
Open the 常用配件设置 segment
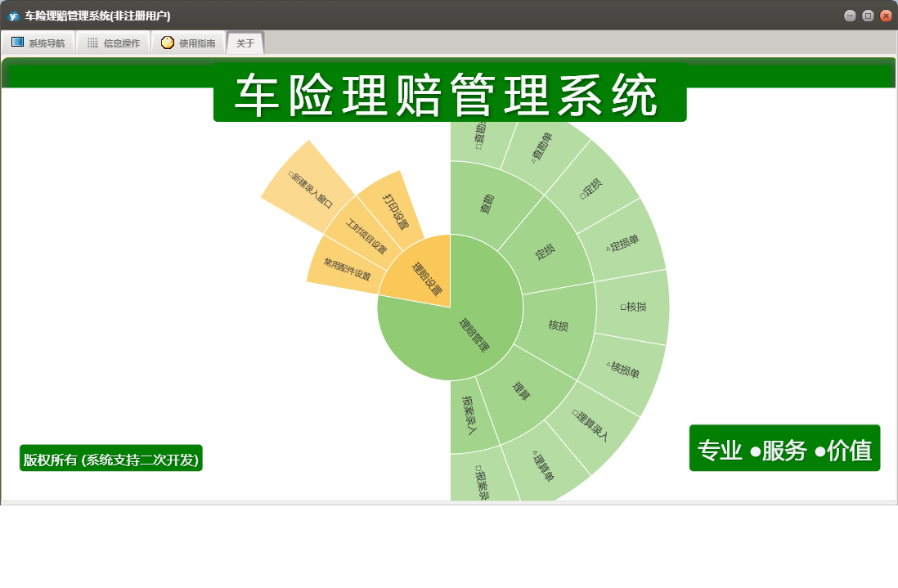point(347,268)
